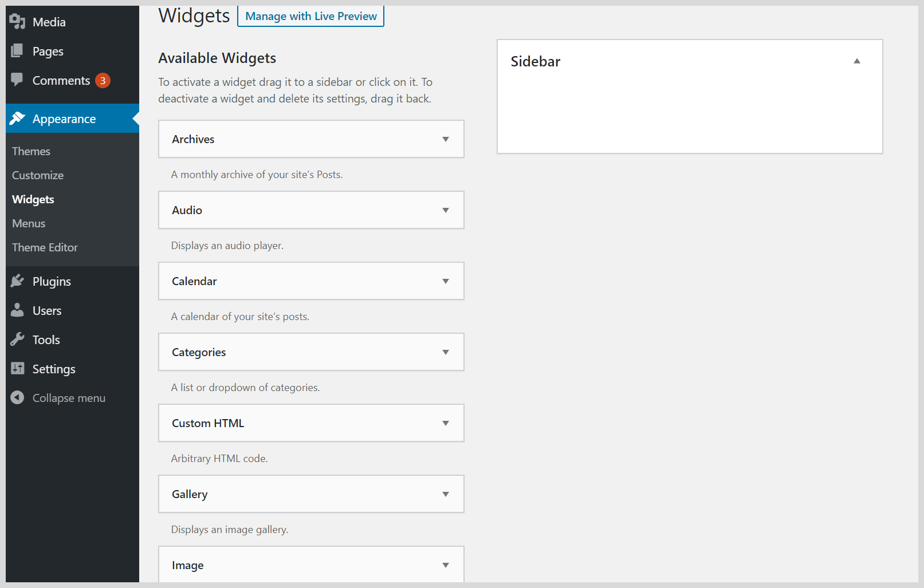This screenshot has height=588, width=924.
Task: Open the Settings menu
Action: pyautogui.click(x=72, y=369)
